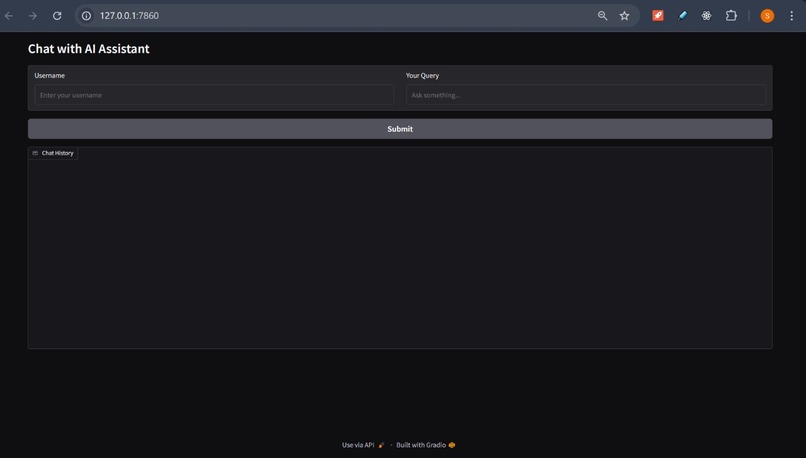
Task: Go back to the previous page
Action: click(9, 16)
